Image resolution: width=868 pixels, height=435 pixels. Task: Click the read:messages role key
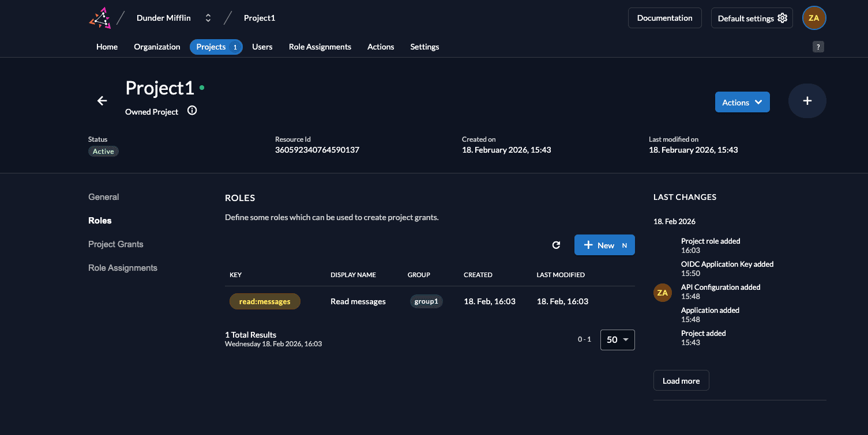tap(265, 301)
